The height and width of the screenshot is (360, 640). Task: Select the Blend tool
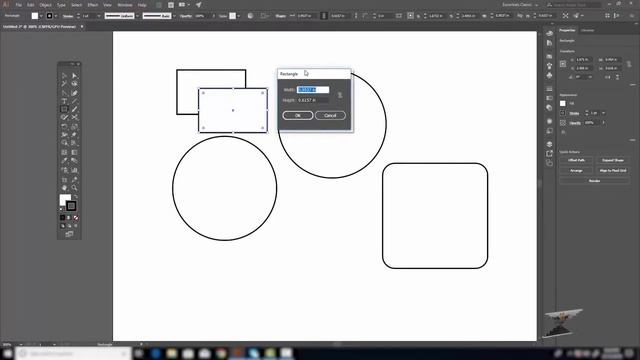[x=74, y=161]
